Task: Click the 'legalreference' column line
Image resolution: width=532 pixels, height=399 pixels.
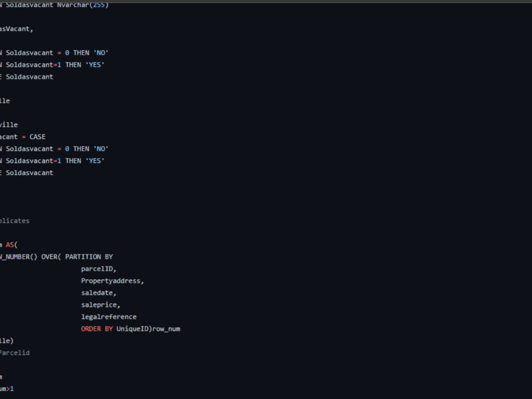Action: 109,317
